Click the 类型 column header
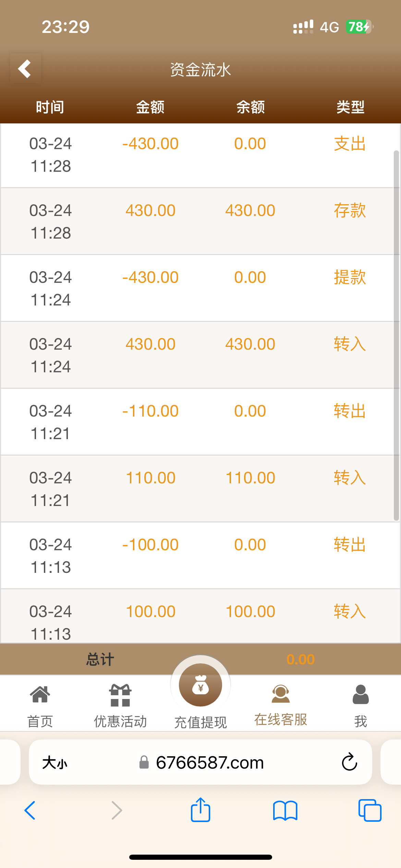Viewport: 401px width, 868px height. pyautogui.click(x=350, y=107)
